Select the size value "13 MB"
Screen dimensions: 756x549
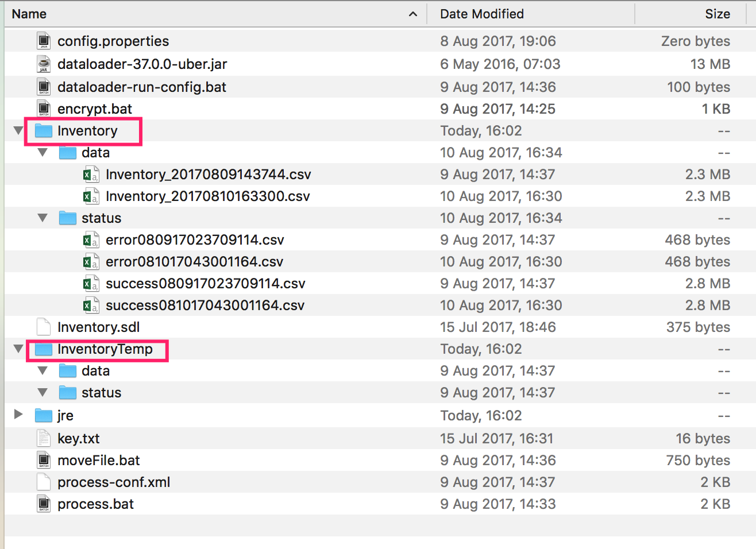pyautogui.click(x=710, y=64)
